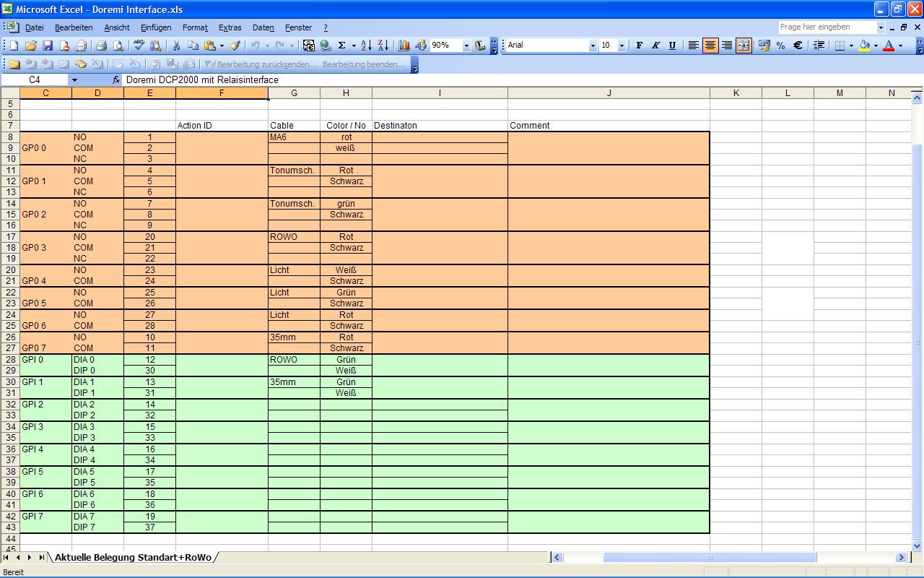Image resolution: width=924 pixels, height=578 pixels.
Task: Open the Einfügen menu
Action: (156, 27)
